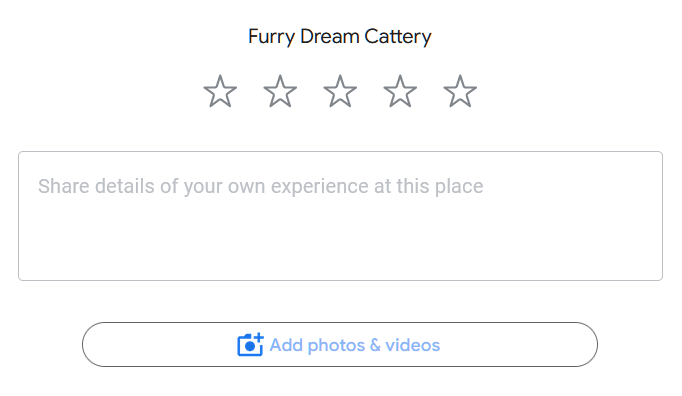
Task: Rate the cattery one star
Action: coord(221,91)
